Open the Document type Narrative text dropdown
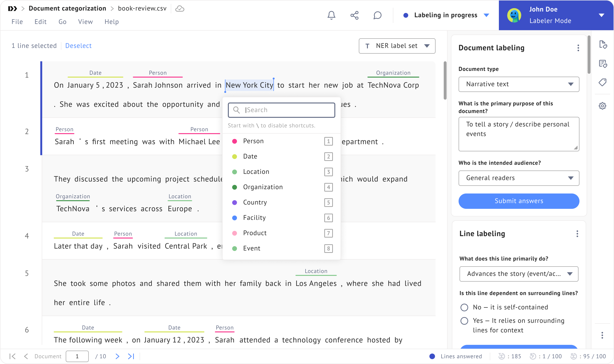 519,84
